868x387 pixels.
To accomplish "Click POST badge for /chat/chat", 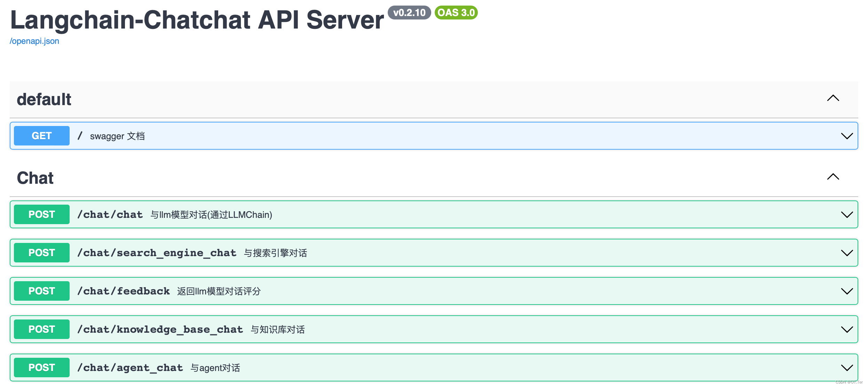I will [42, 214].
